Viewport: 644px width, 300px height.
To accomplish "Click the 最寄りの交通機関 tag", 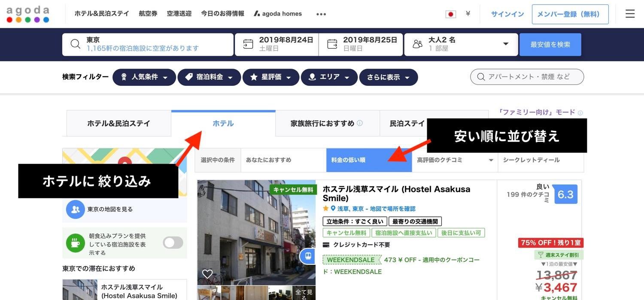I will [415, 221].
